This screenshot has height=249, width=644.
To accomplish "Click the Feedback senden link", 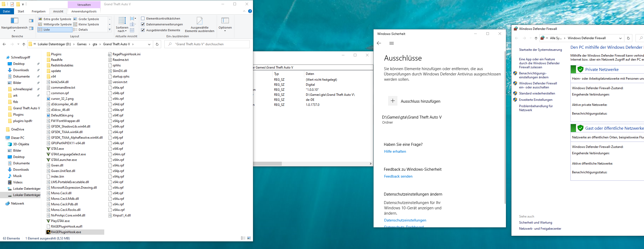I will pyautogui.click(x=398, y=176).
